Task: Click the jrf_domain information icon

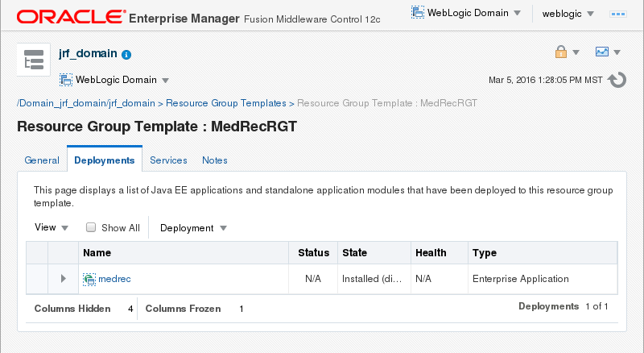Action: coord(126,55)
